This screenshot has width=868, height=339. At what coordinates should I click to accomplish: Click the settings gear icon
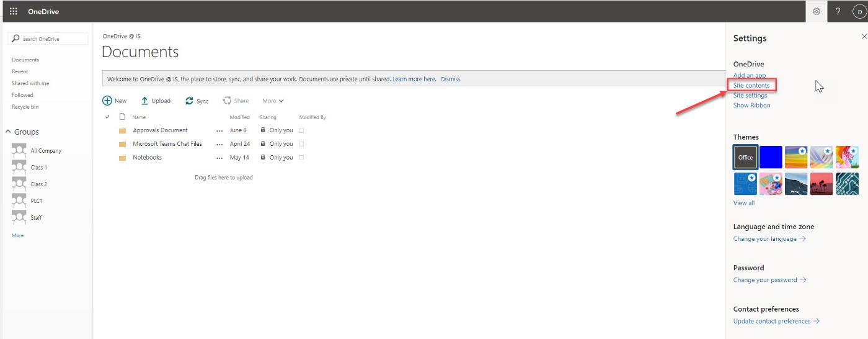coord(817,11)
